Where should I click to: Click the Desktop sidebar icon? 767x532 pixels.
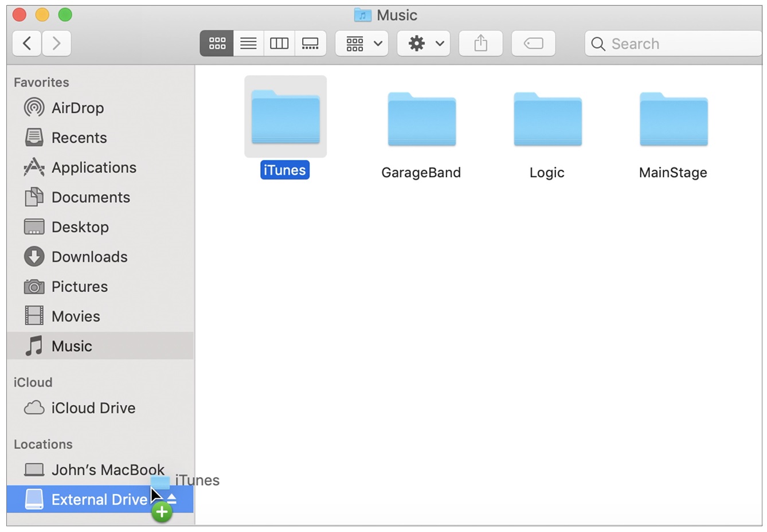point(34,227)
